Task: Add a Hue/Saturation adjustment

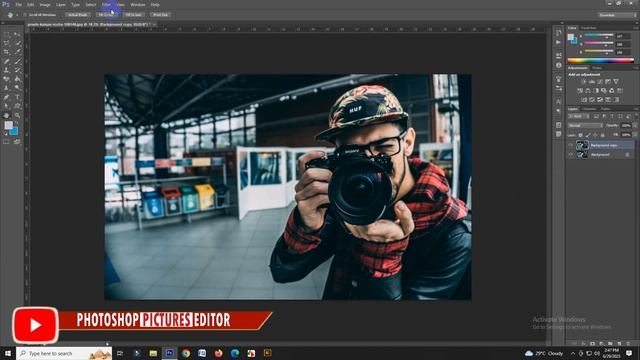Action: point(580,91)
